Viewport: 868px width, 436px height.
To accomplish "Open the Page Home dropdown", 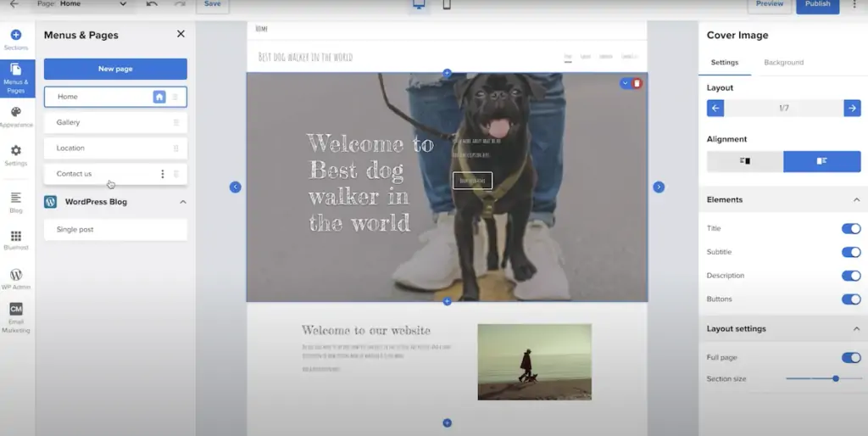I will coord(83,4).
